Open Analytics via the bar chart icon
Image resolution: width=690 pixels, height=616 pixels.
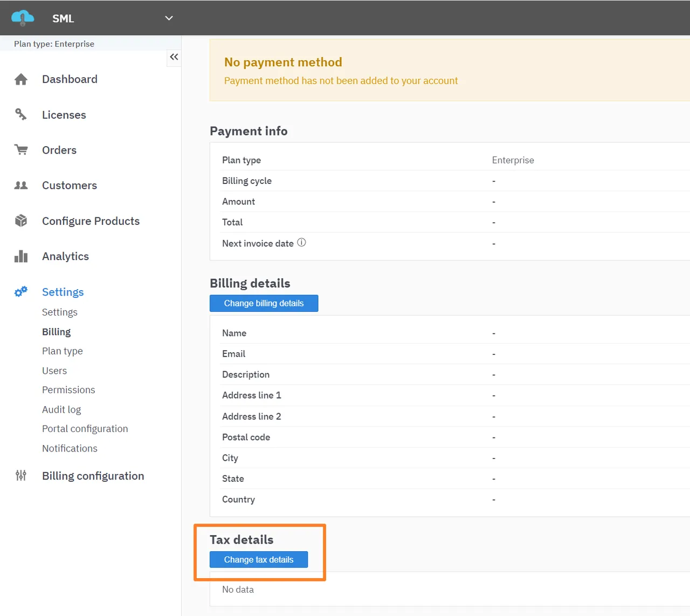click(20, 256)
